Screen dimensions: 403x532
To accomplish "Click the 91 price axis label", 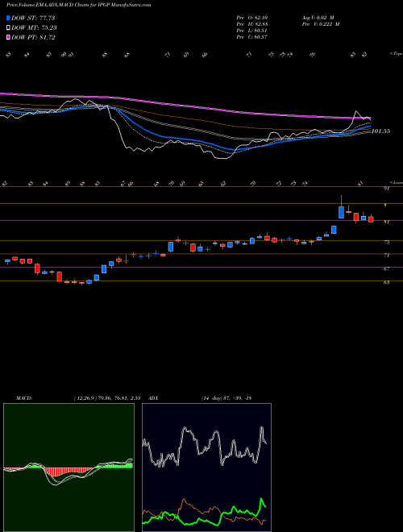I will click(386, 189).
